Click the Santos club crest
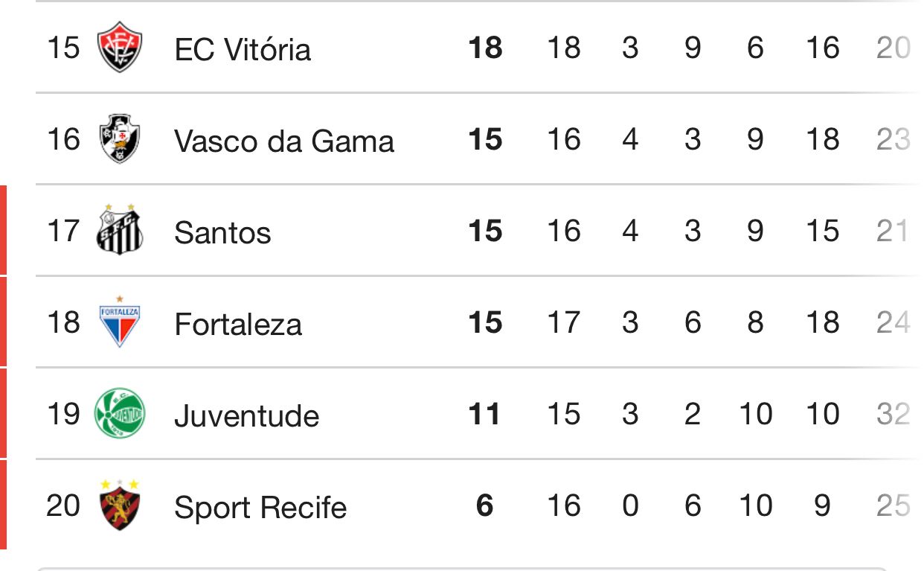 coord(120,229)
